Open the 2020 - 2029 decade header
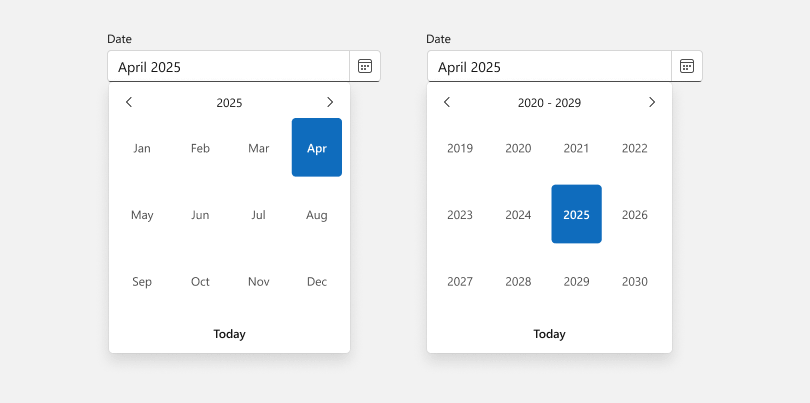This screenshot has width=810, height=403. pyautogui.click(x=549, y=102)
